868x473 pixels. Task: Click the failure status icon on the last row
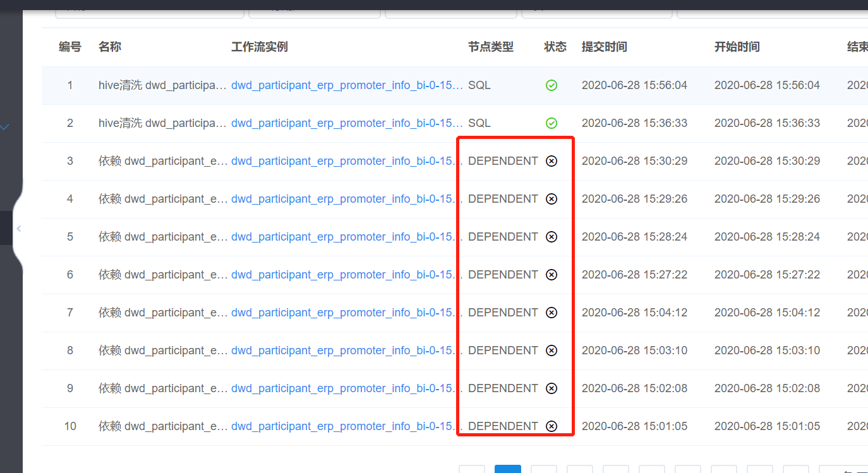pyautogui.click(x=552, y=426)
